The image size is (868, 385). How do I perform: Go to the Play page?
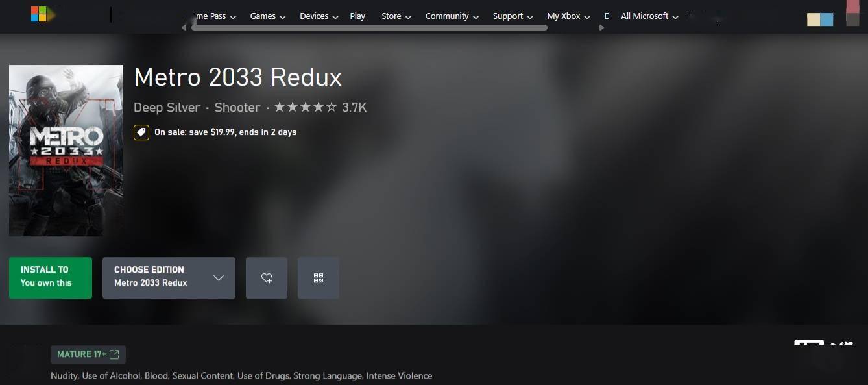click(357, 16)
